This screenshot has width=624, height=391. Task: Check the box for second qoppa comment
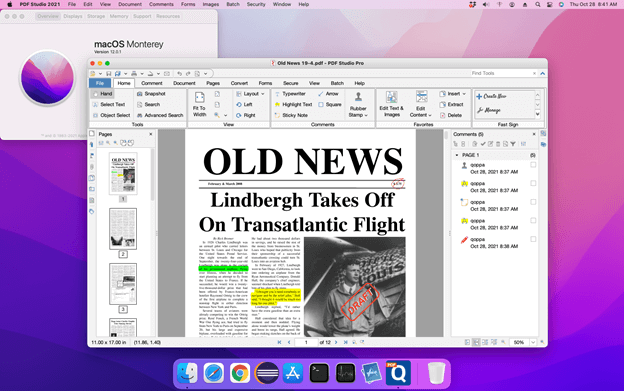coord(533,183)
